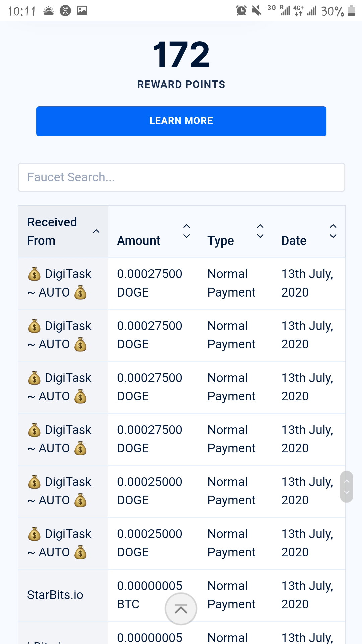
Task: Tap the scroll-to-top arrow button
Action: tap(181, 609)
